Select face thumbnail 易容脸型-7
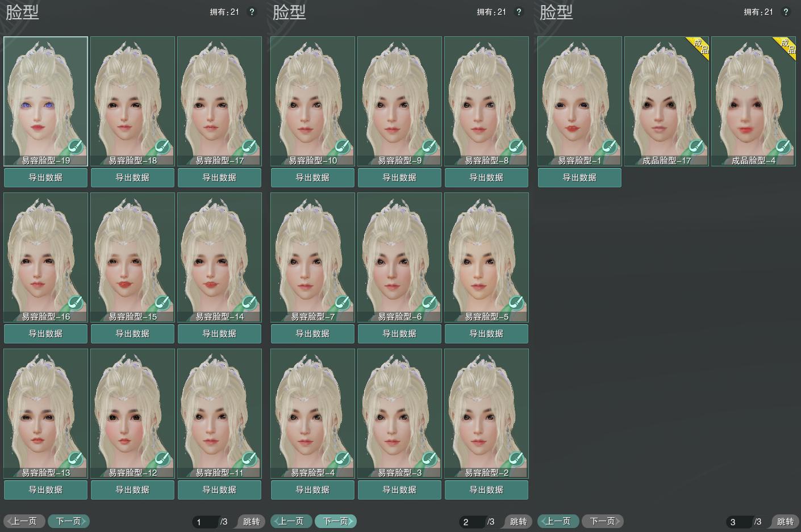Image resolution: width=801 pixels, height=532 pixels. point(313,257)
